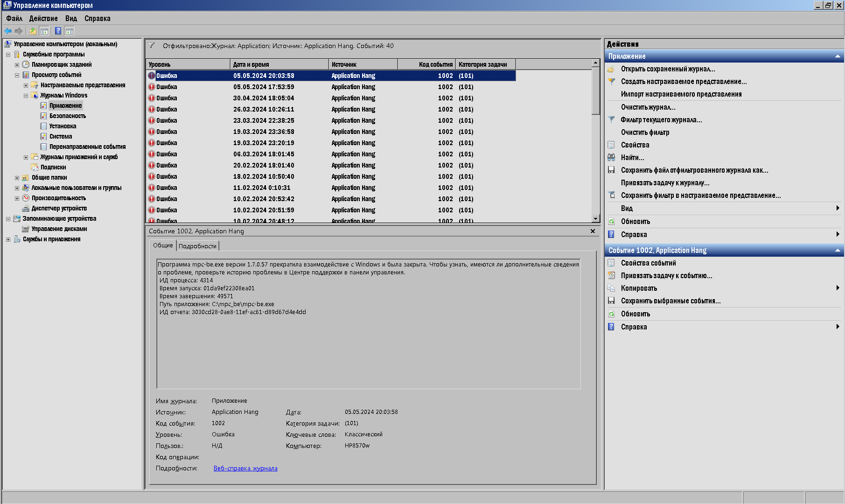Toggle the action pane toolbar icon
845x504 pixels.
pos(70,31)
